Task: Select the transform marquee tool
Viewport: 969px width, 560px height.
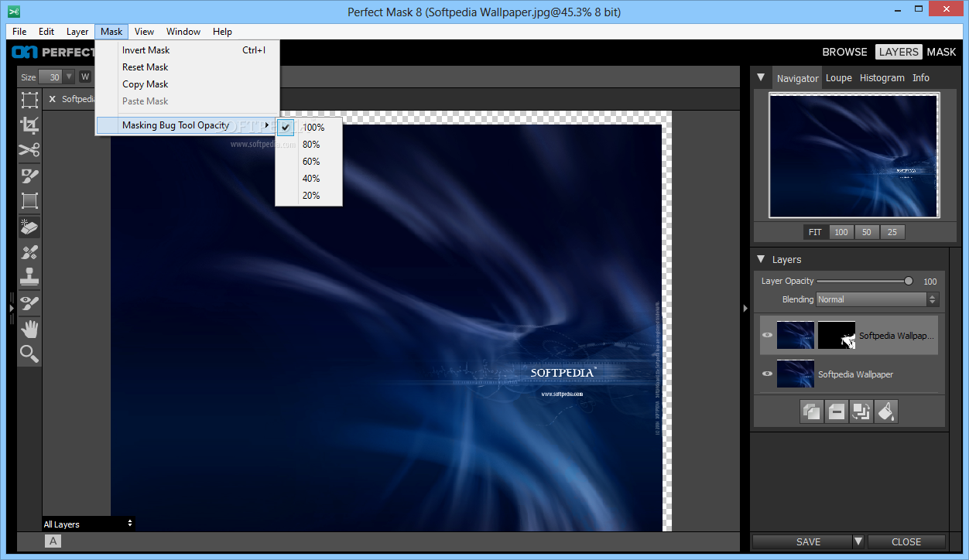Action: [29, 100]
